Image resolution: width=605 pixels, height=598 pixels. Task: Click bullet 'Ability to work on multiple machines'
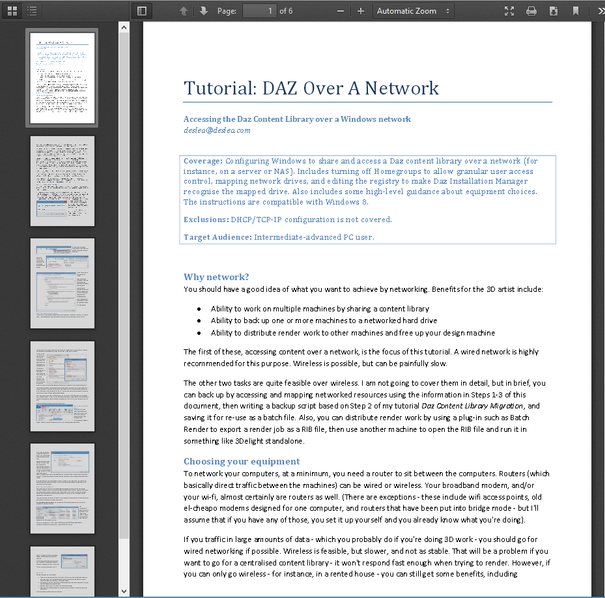(320, 309)
